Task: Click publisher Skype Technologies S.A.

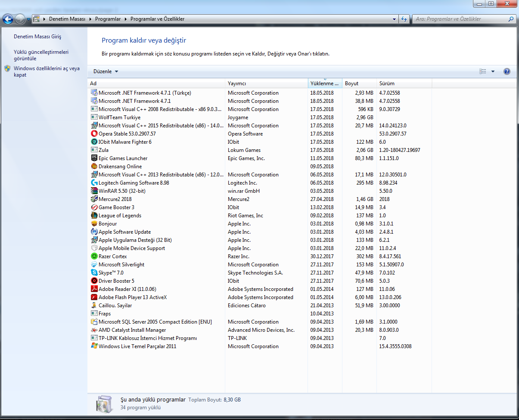Action: click(255, 273)
